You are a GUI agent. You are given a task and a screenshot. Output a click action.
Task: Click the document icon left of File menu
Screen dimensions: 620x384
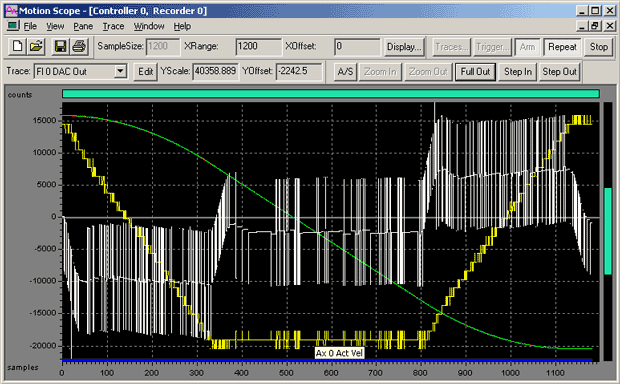pos(13,26)
